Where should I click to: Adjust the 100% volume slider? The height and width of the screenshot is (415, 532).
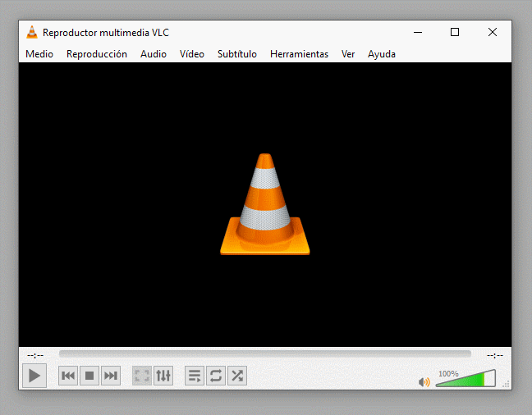465,378
